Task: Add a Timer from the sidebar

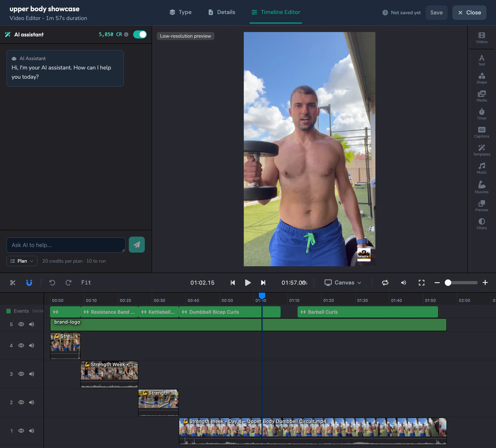Action: [x=482, y=114]
